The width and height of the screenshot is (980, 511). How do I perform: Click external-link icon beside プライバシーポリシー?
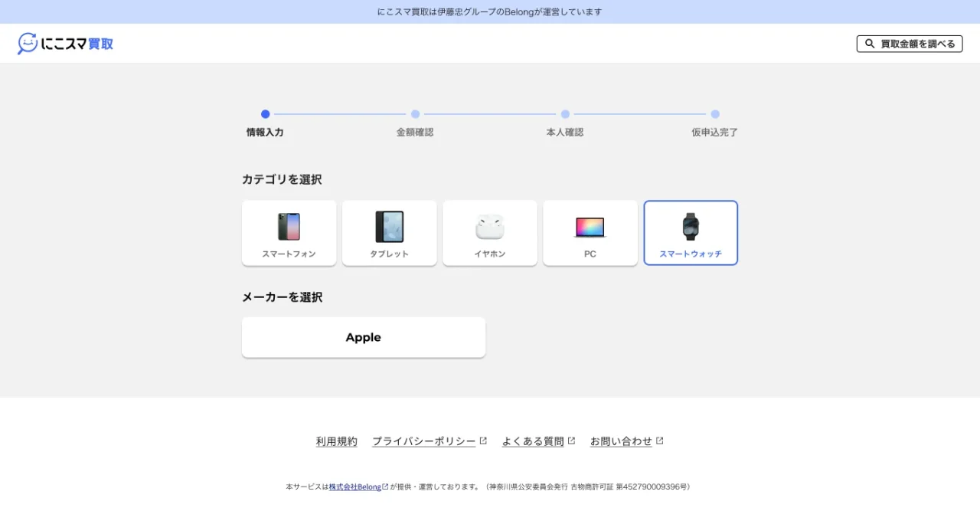click(483, 441)
